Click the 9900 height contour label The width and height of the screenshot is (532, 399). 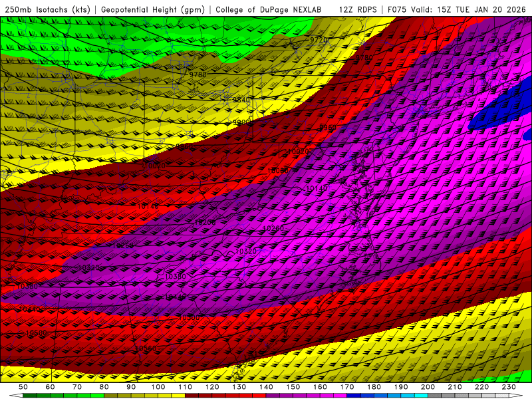[241, 122]
